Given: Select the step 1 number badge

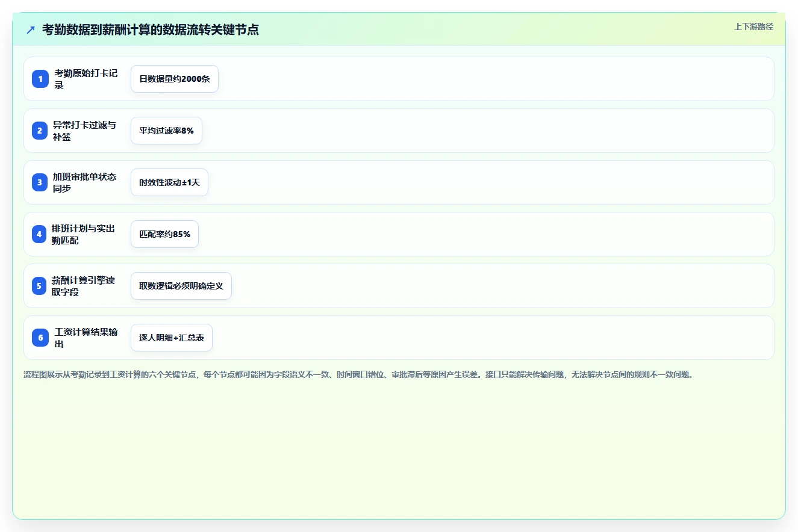Looking at the screenshot, I should click(40, 79).
